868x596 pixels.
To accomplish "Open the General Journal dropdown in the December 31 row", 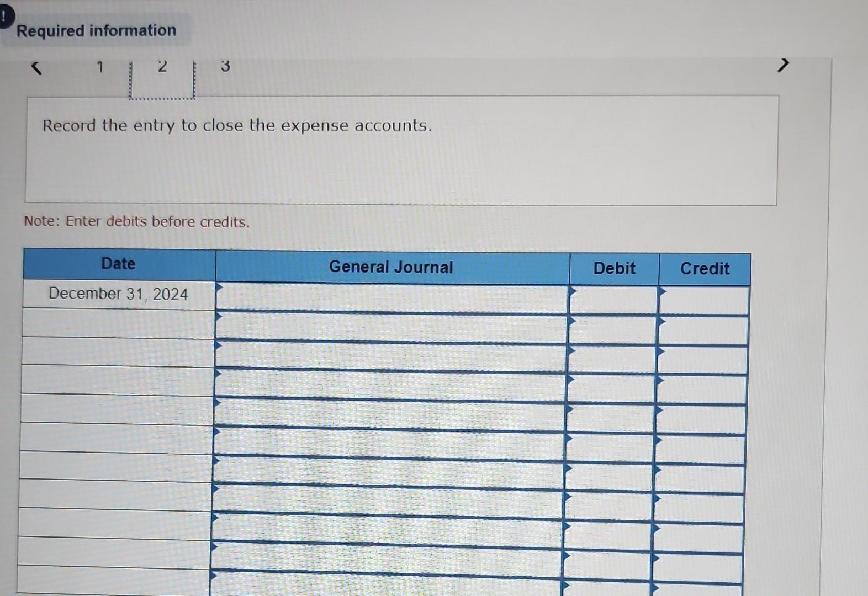I will click(391, 297).
